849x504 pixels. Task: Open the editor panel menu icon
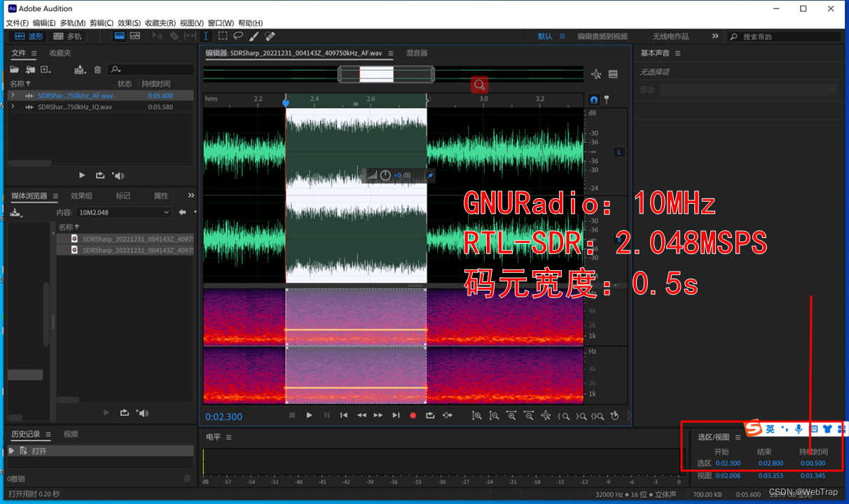click(391, 53)
